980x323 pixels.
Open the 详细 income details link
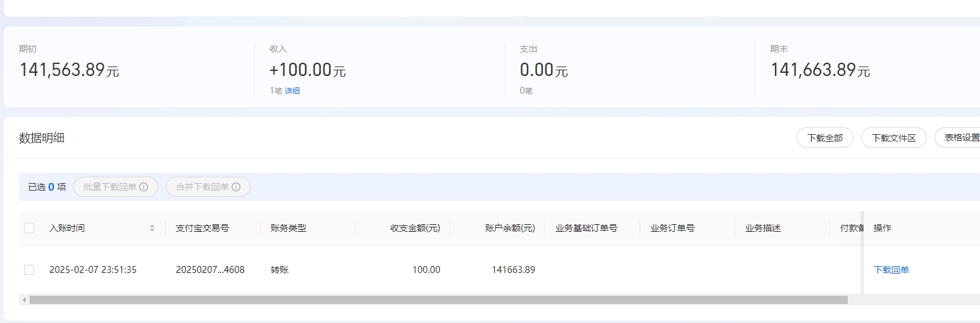point(292,91)
